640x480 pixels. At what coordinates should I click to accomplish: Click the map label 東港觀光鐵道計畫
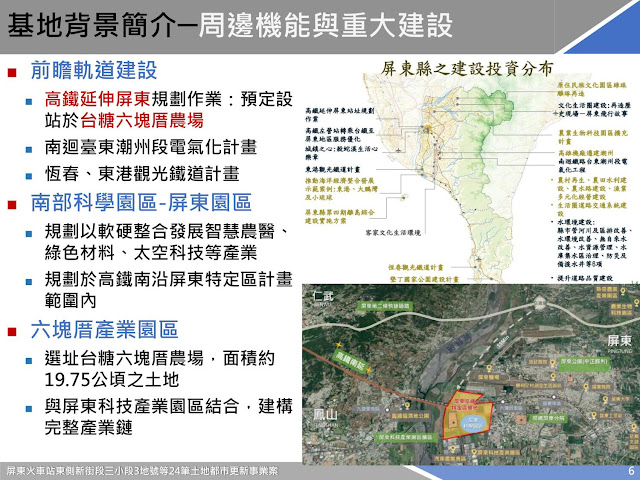click(333, 169)
